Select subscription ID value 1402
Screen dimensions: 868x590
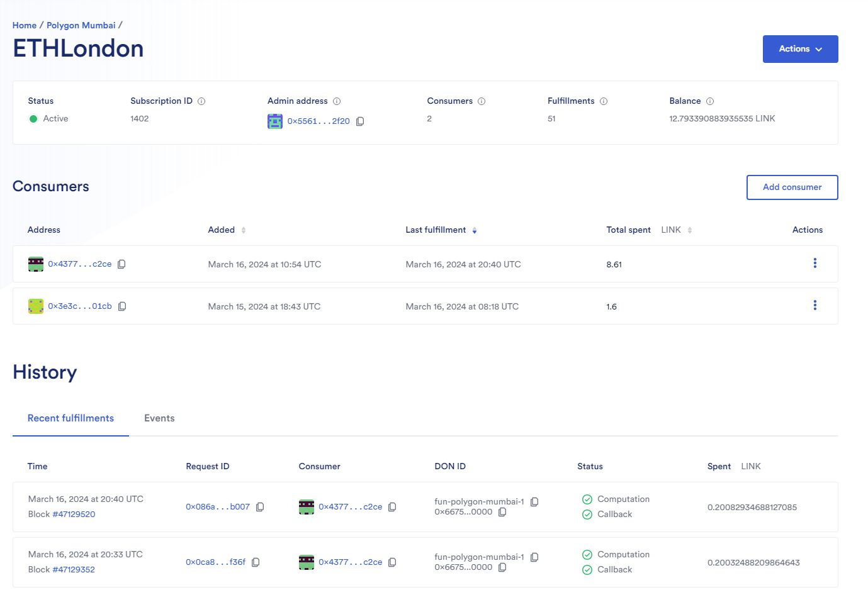(x=140, y=119)
